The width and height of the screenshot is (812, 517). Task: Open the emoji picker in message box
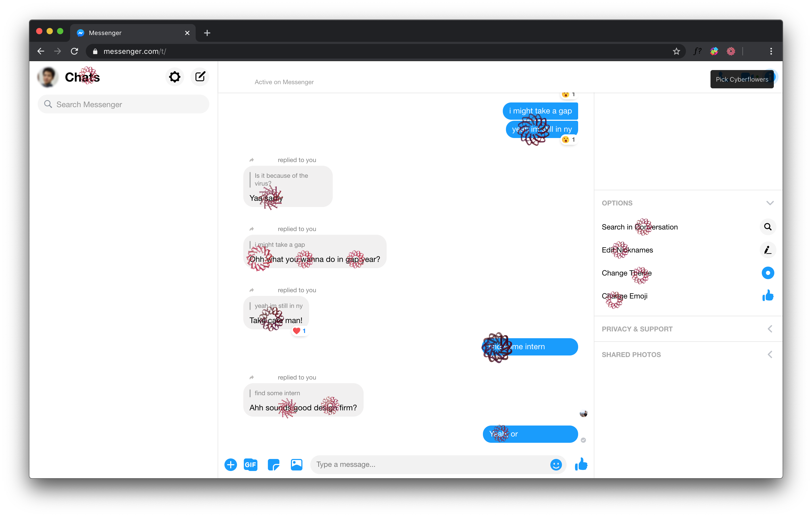click(x=556, y=464)
